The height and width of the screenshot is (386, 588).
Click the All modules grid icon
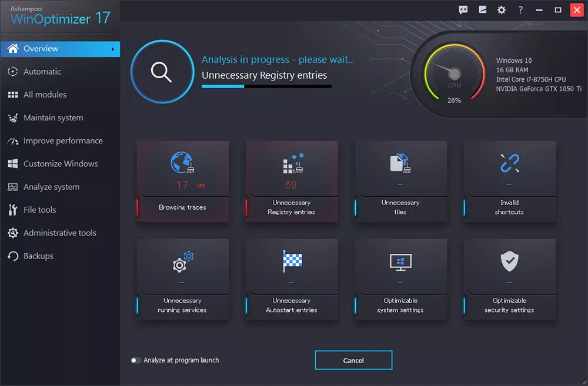click(13, 95)
